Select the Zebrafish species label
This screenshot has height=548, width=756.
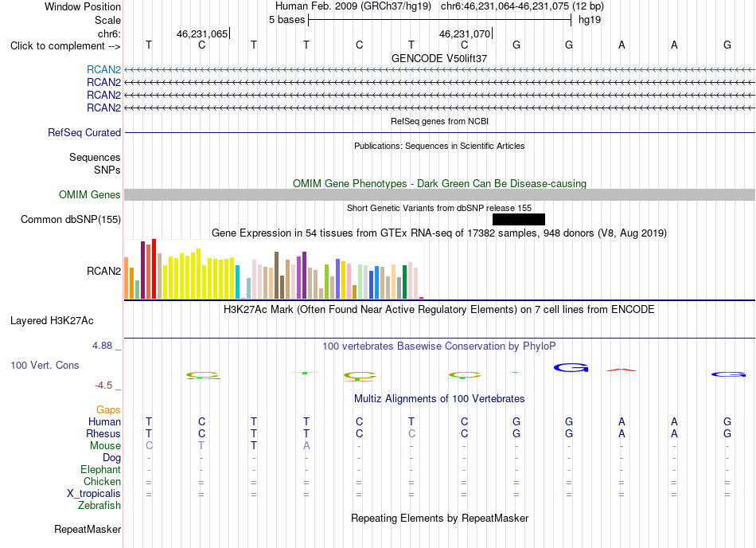pos(99,506)
